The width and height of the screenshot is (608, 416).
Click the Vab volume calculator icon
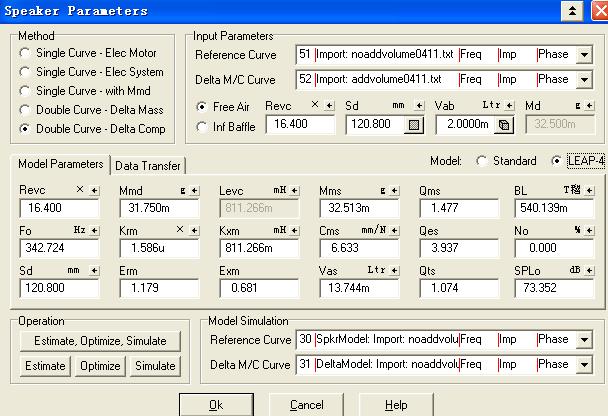coord(505,126)
